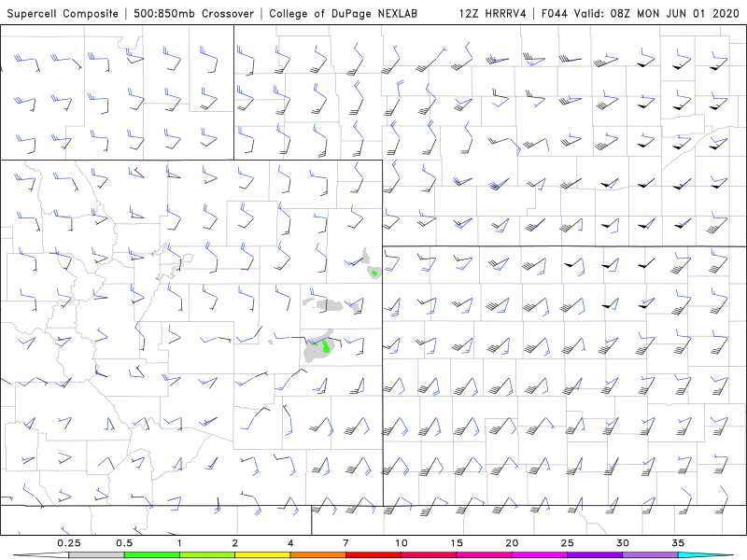This screenshot has width=747, height=560.
Task: Click the cyan above-35 color bar arrow
Action: [x=706, y=555]
